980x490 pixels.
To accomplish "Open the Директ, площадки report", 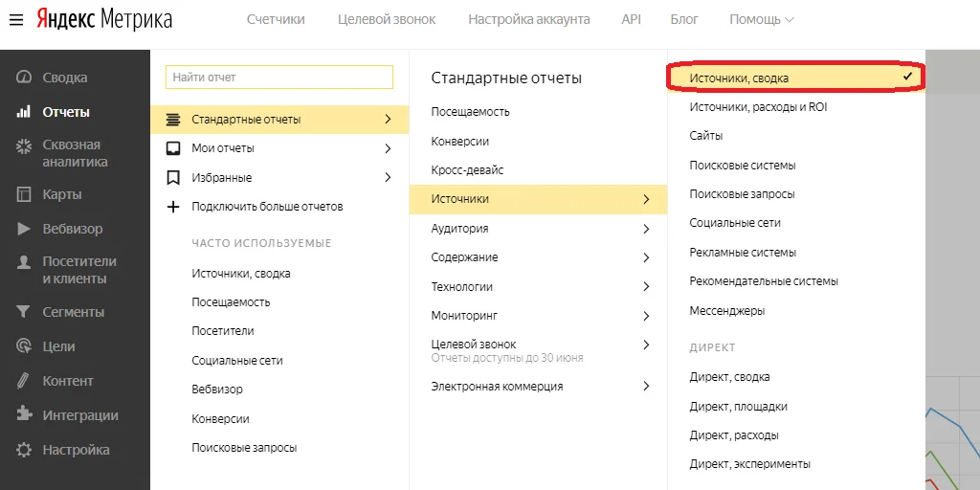I will point(738,406).
